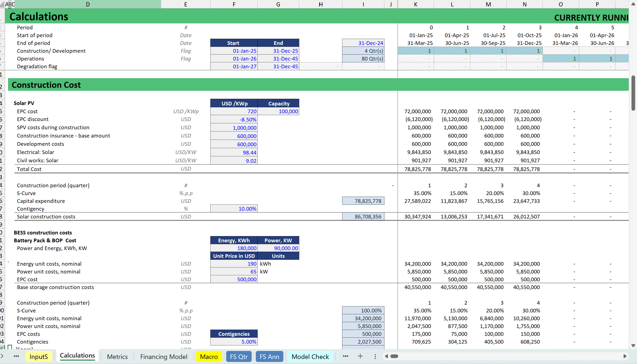Click column K header
The height and width of the screenshot is (364, 637).
[x=416, y=4]
